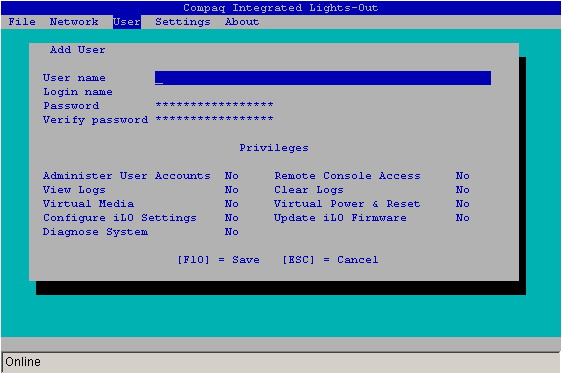Open the Settings menu

click(183, 22)
